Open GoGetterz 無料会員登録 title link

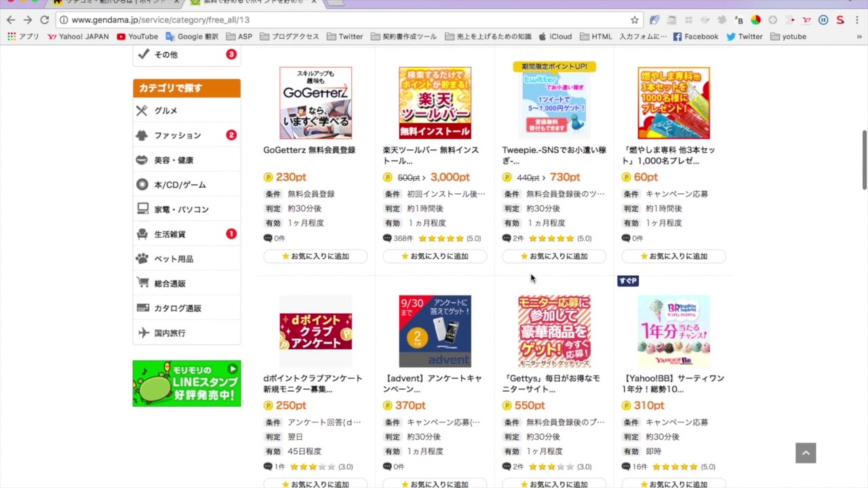(309, 150)
